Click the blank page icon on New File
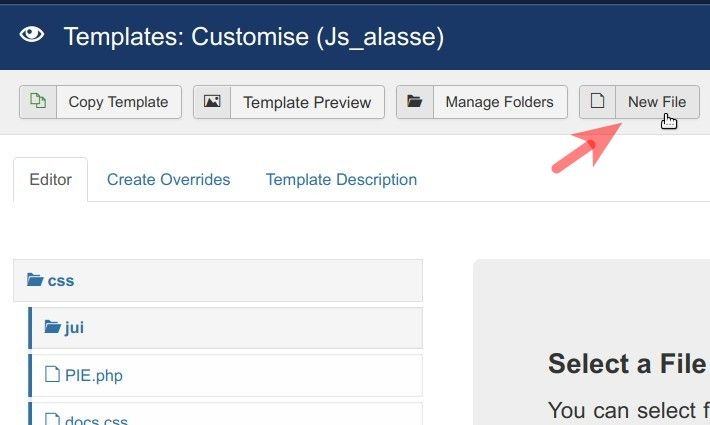Viewport: 710px width, 425px height. pos(597,102)
